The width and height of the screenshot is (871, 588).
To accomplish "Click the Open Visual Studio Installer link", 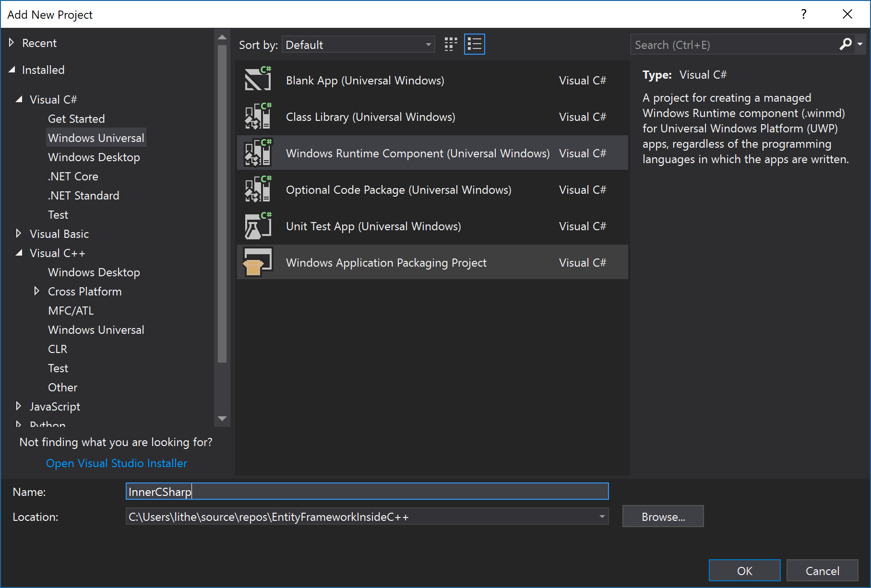I will click(116, 463).
